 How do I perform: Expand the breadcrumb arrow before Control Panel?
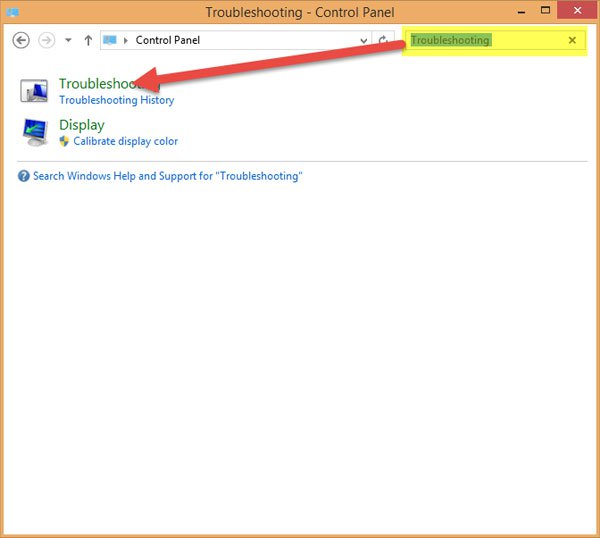click(x=126, y=40)
